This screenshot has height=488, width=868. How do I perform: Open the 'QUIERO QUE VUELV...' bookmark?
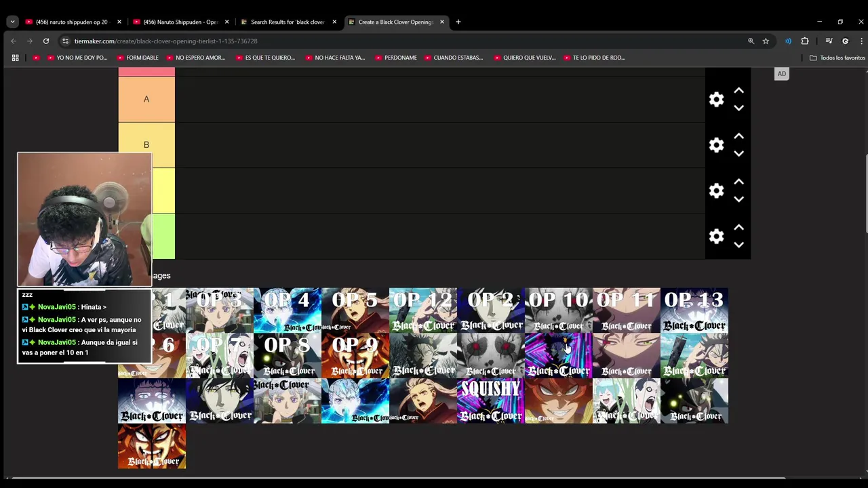click(x=524, y=58)
